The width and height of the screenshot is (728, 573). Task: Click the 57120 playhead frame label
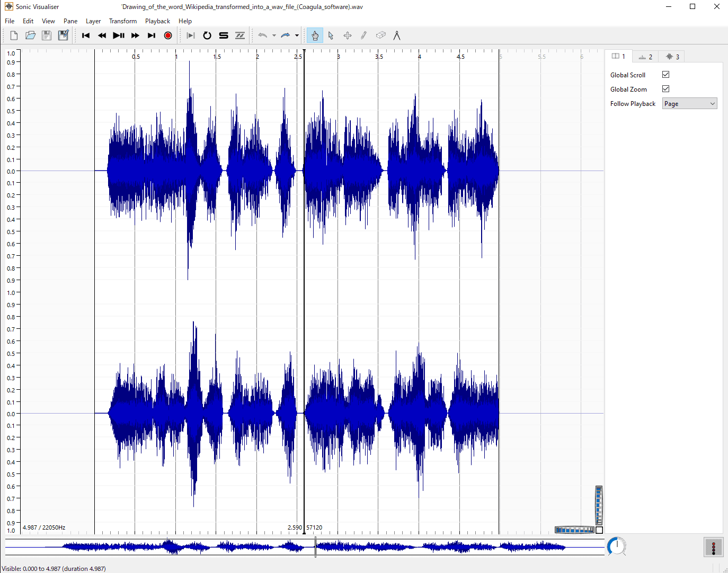tap(314, 527)
